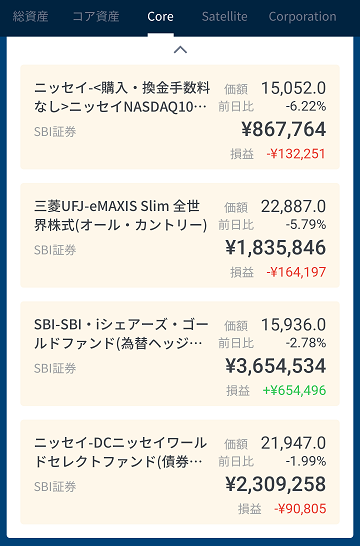The image size is (360, 546).
Task: Go to the Satellite tab
Action: (225, 16)
